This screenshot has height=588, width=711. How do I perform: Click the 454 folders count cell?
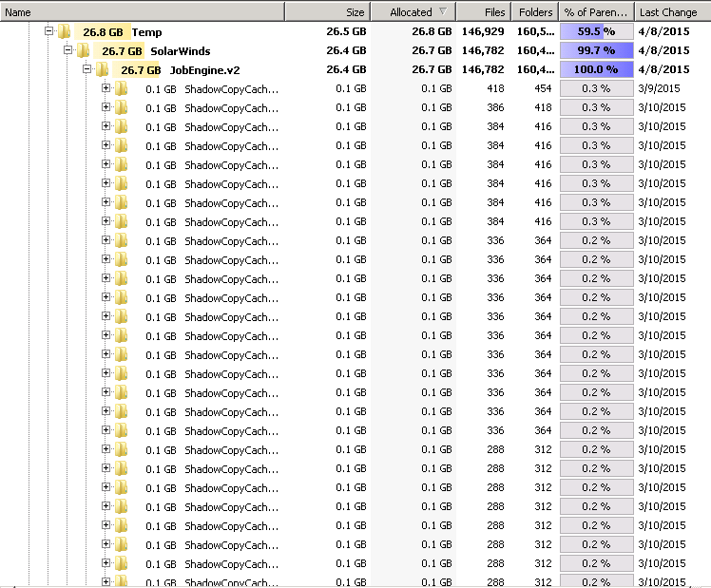(x=543, y=88)
